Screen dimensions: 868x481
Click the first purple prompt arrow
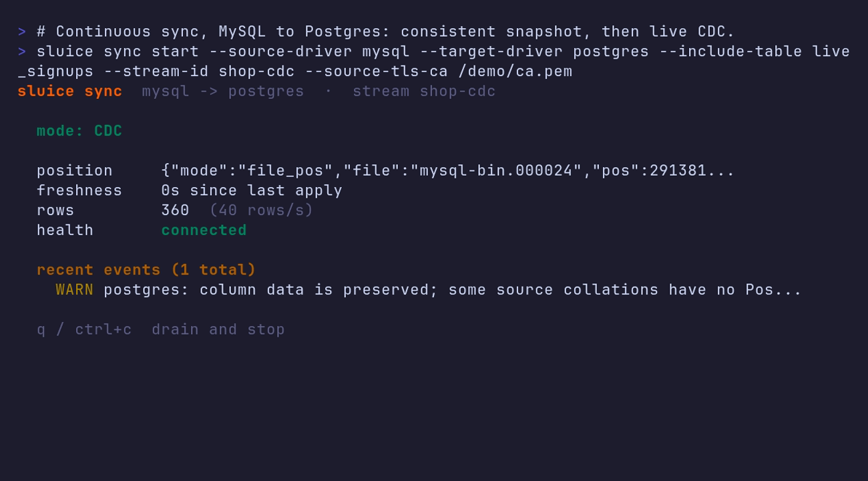tap(22, 31)
